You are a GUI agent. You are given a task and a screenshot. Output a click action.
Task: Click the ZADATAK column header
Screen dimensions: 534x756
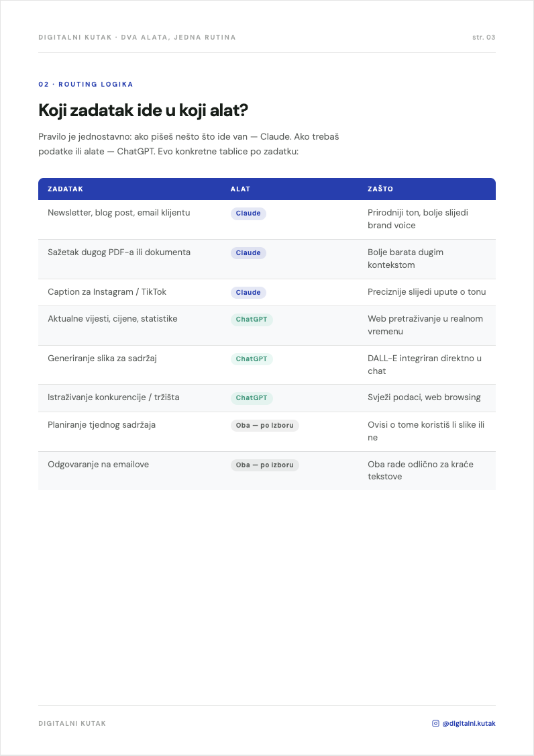pos(66,189)
